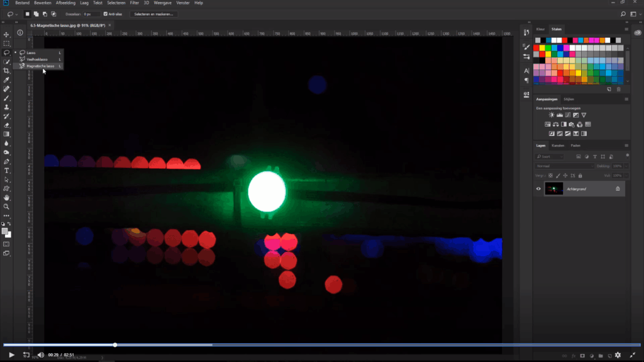Viewport: 644px width, 362px height.
Task: Open the layer filter Soort dropdown
Action: [x=550, y=157]
